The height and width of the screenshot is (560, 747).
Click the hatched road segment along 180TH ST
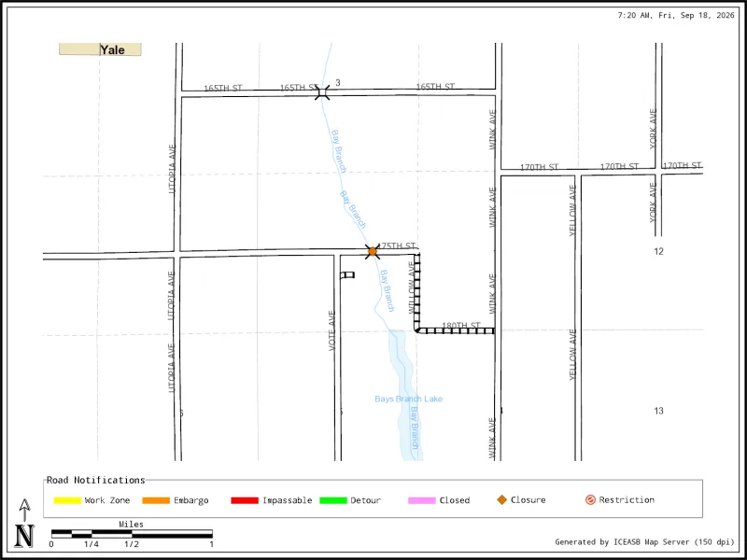(x=457, y=330)
